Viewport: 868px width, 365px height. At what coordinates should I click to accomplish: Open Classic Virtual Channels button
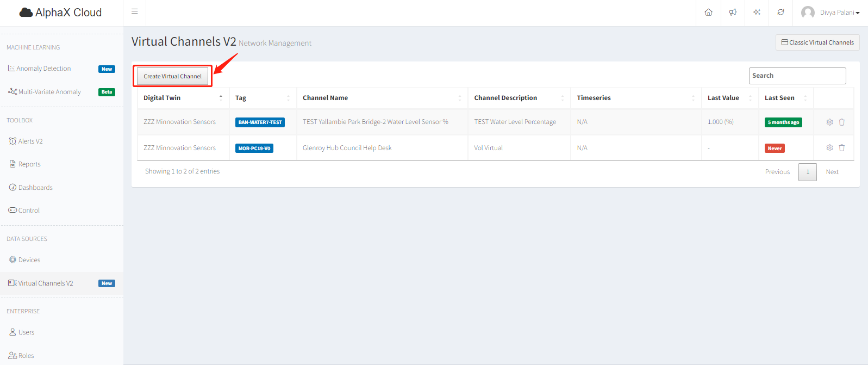pyautogui.click(x=817, y=42)
